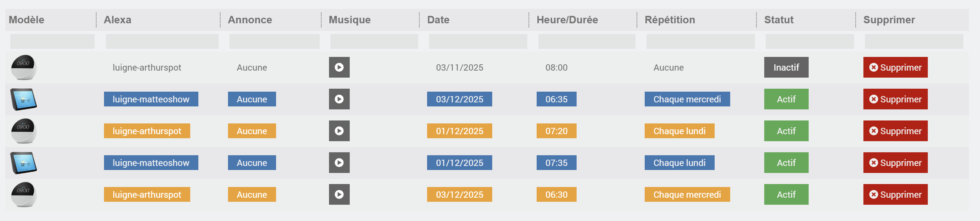The width and height of the screenshot is (980, 221).
Task: Click Echo Spot thumbnail in first row
Action: 24,67
